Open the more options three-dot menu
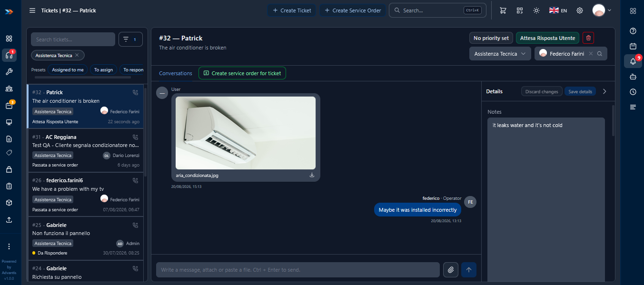This screenshot has height=285, width=644. point(9,246)
